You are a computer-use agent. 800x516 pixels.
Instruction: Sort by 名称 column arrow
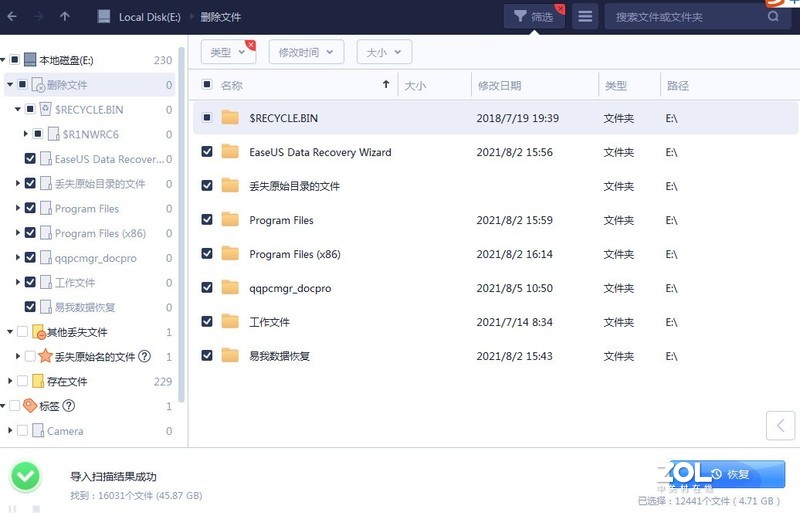[386, 84]
